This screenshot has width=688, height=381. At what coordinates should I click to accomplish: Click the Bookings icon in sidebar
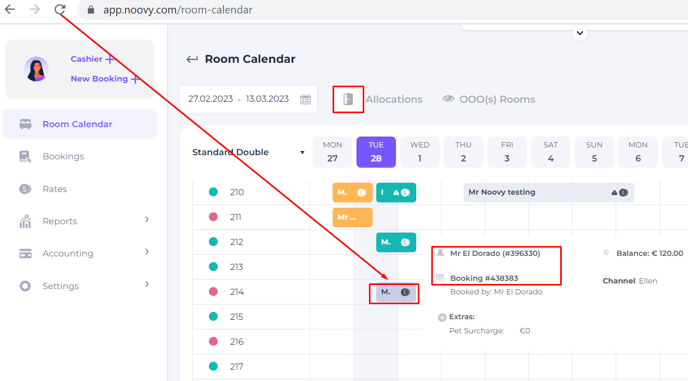click(x=25, y=156)
